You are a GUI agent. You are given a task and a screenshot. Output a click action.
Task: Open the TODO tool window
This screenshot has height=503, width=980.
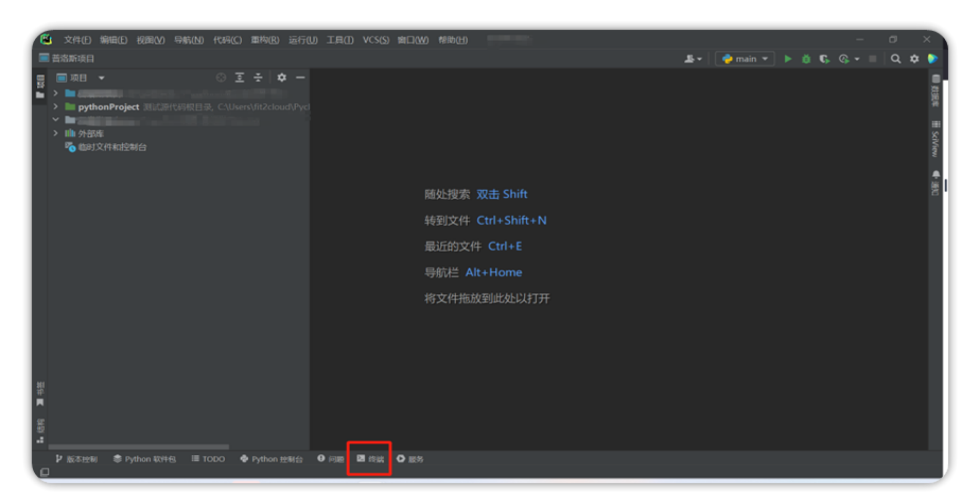coord(208,459)
